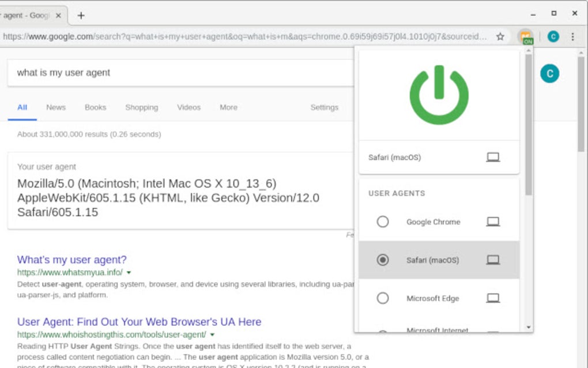The image size is (588, 368).
Task: Select the Safari (macOS) radio button
Action: click(383, 260)
